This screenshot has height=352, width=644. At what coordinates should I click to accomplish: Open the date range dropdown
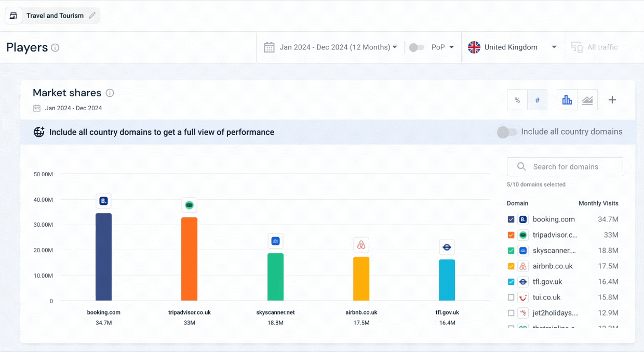[x=337, y=47]
